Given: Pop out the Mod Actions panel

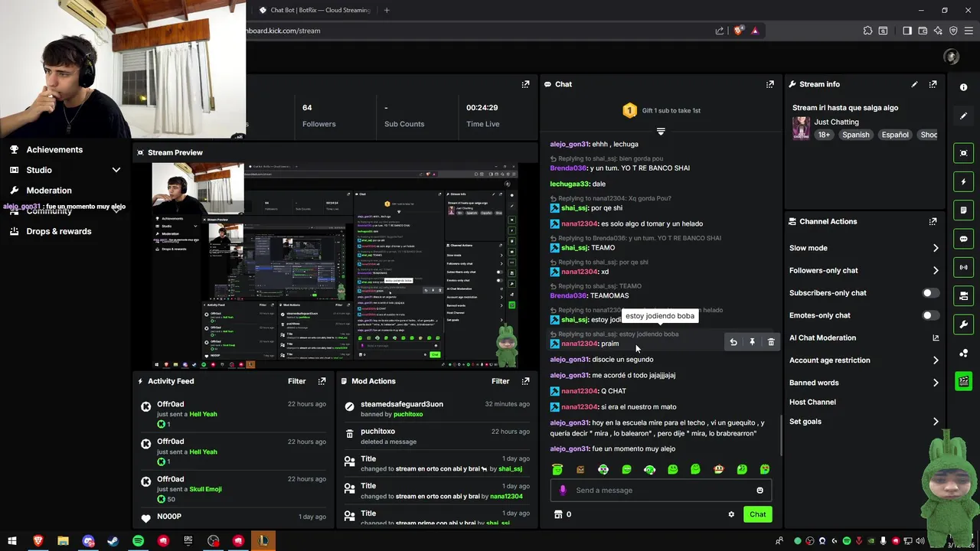Looking at the screenshot, I should pyautogui.click(x=525, y=381).
